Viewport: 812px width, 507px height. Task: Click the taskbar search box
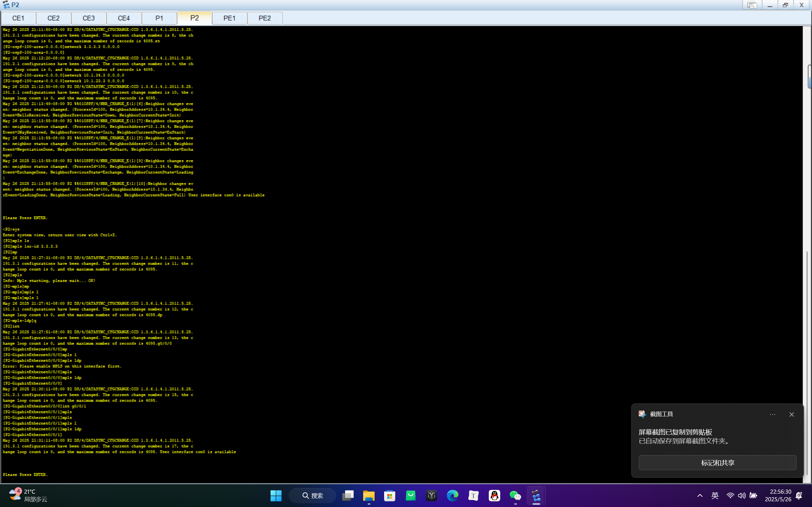pyautogui.click(x=312, y=496)
